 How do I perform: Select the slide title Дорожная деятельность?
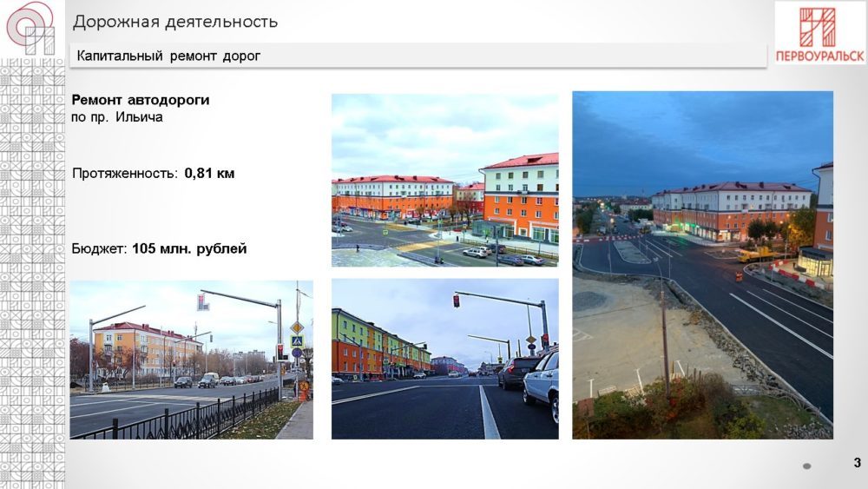tap(174, 22)
